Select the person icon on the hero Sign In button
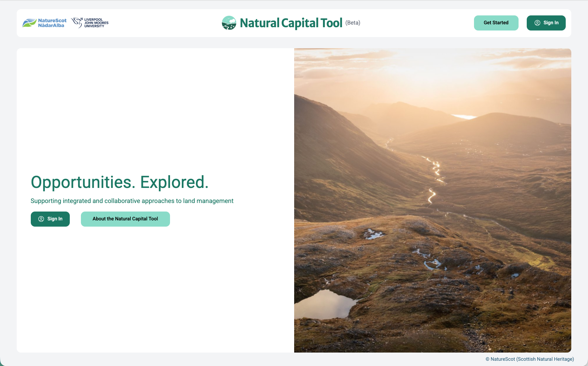Image resolution: width=588 pixels, height=366 pixels. click(41, 219)
